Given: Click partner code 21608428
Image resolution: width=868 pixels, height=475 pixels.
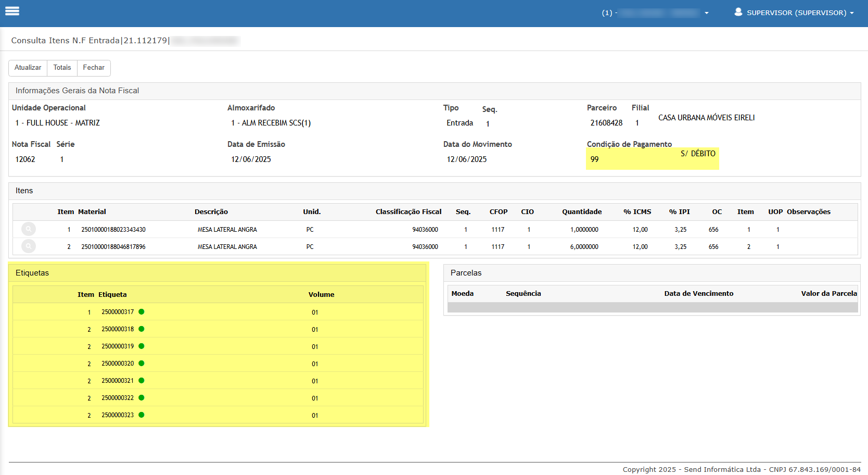Looking at the screenshot, I should [x=606, y=123].
